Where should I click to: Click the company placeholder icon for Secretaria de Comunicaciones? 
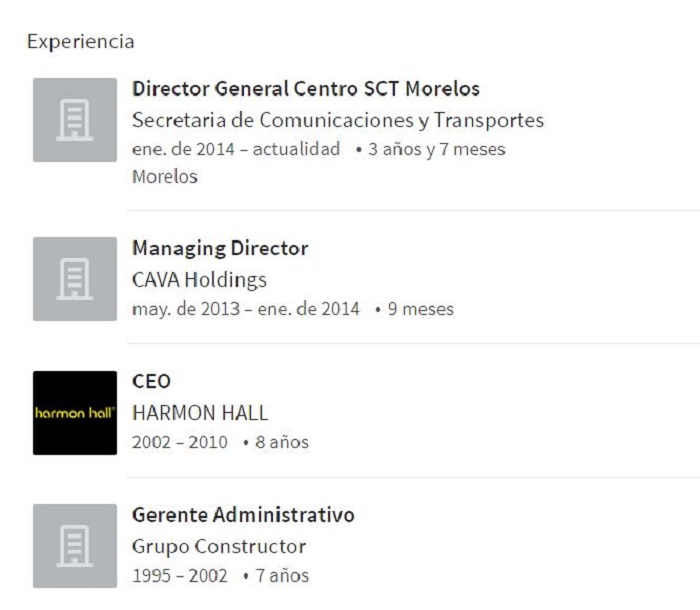[x=75, y=120]
